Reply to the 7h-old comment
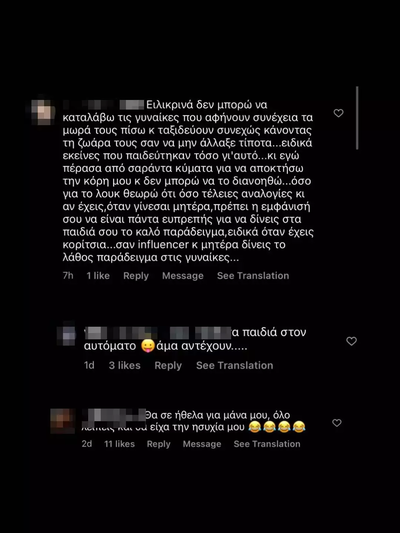Image resolution: width=400 pixels, height=533 pixels. coord(136,276)
